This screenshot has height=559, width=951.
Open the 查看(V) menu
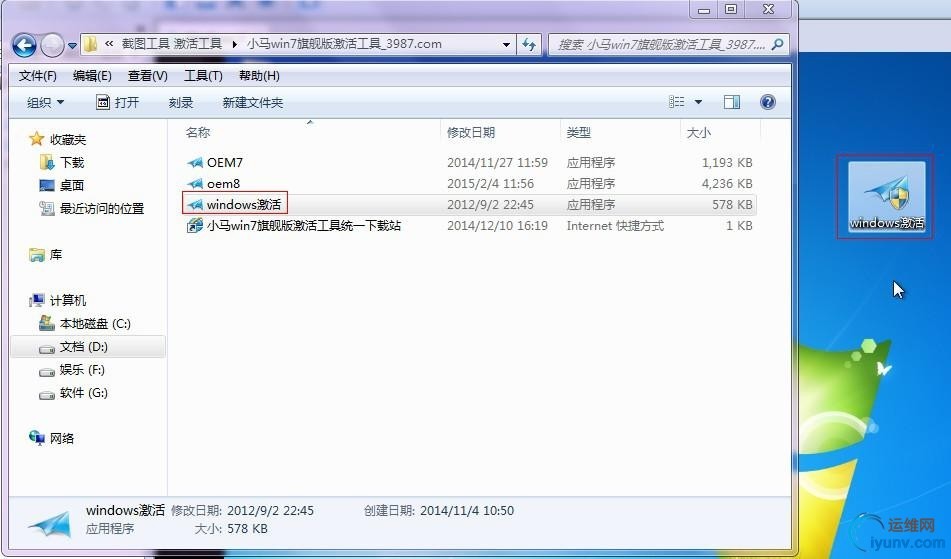pos(147,76)
